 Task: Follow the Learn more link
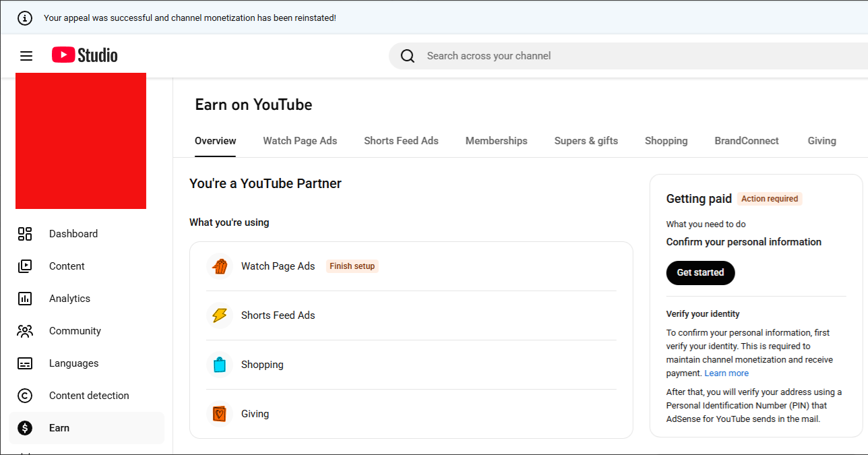click(x=726, y=373)
